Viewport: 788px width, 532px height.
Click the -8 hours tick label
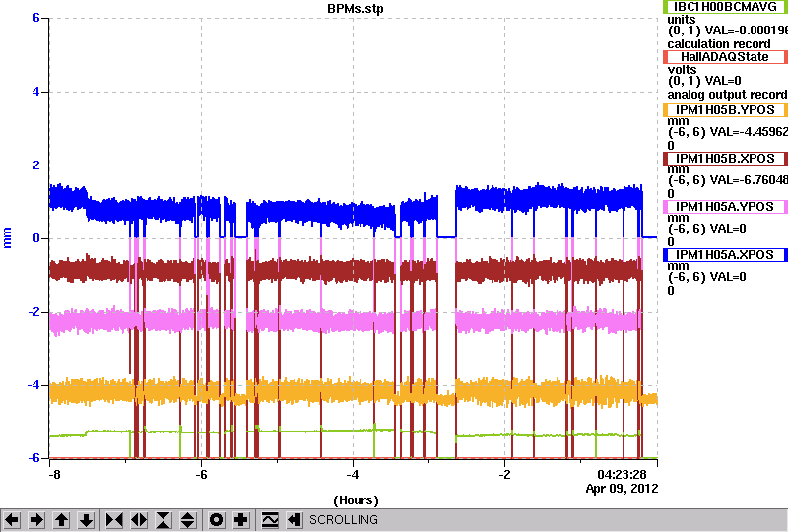click(x=54, y=475)
